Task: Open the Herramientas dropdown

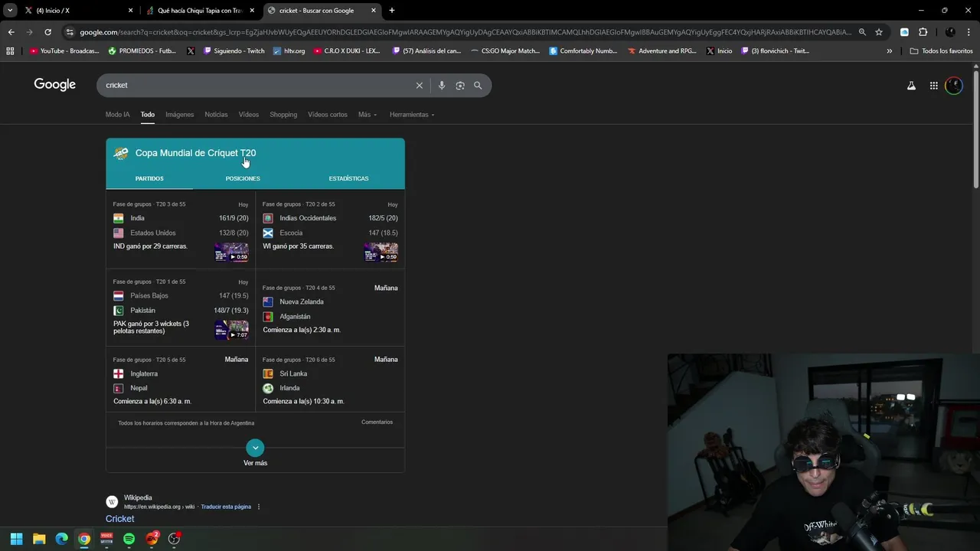Action: 412,115
